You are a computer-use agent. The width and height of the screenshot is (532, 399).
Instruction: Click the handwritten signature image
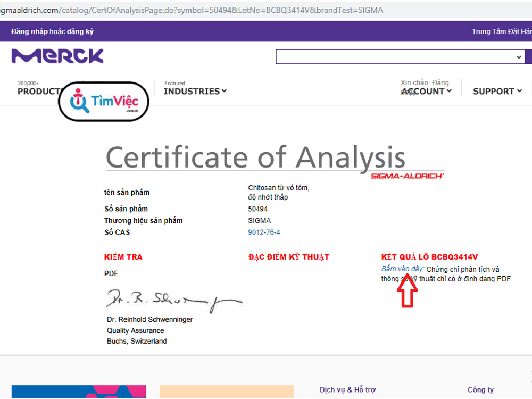(x=174, y=300)
